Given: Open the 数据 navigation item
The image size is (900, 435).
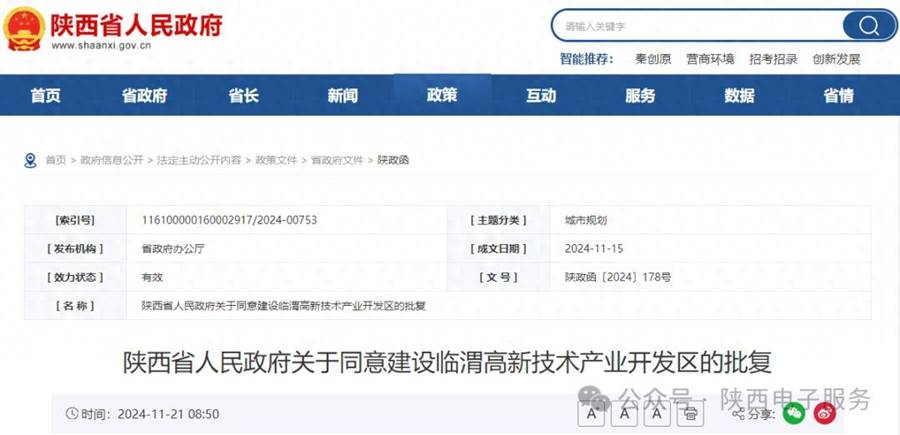Looking at the screenshot, I should (x=739, y=96).
